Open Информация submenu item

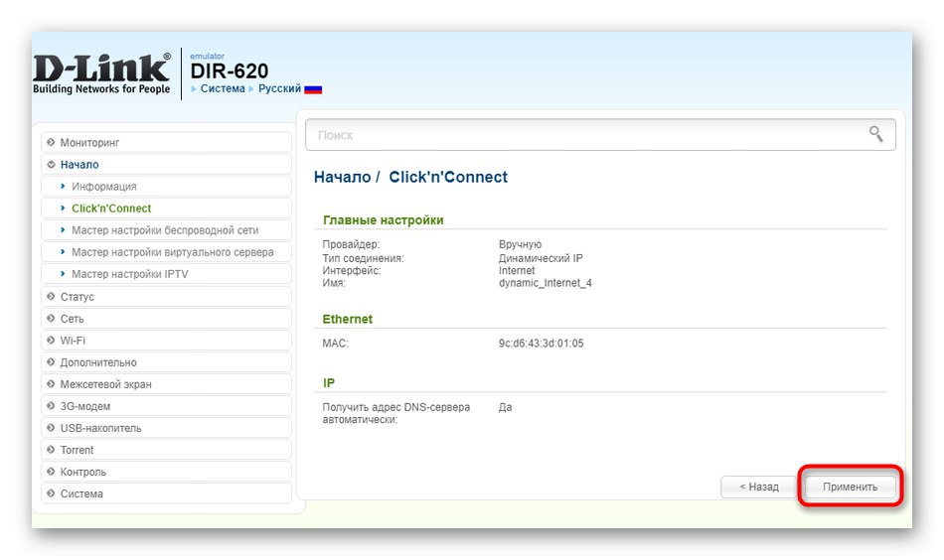point(104,187)
